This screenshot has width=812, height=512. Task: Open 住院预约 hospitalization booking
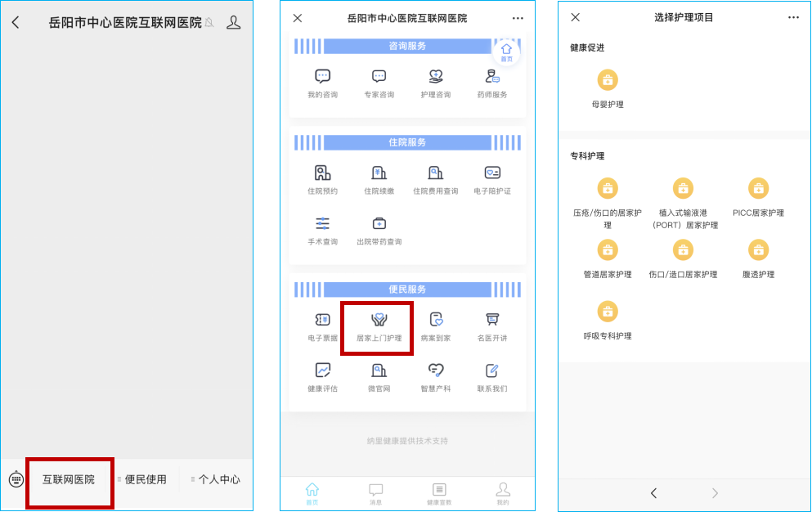click(x=323, y=180)
